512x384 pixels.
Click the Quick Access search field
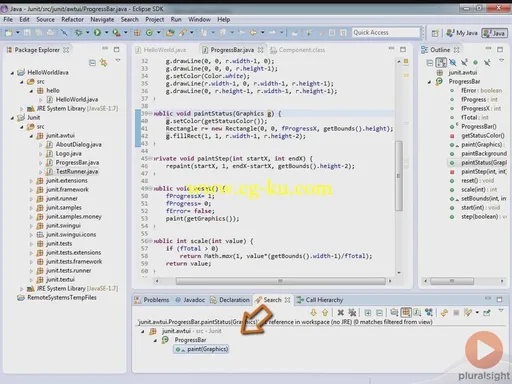[386, 32]
